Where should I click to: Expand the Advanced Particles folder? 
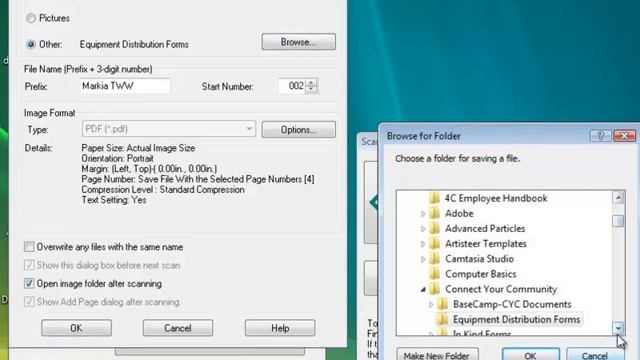tap(423, 229)
